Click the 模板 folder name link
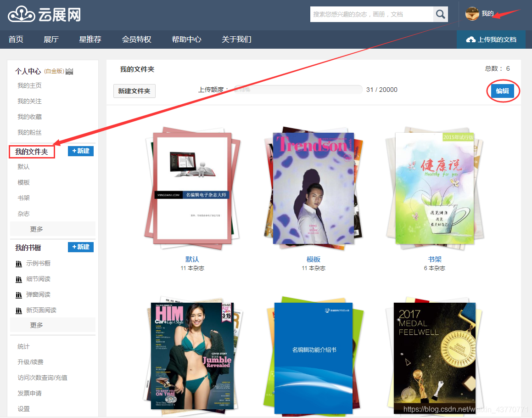Screen dimensions: 532x418 (x=314, y=260)
